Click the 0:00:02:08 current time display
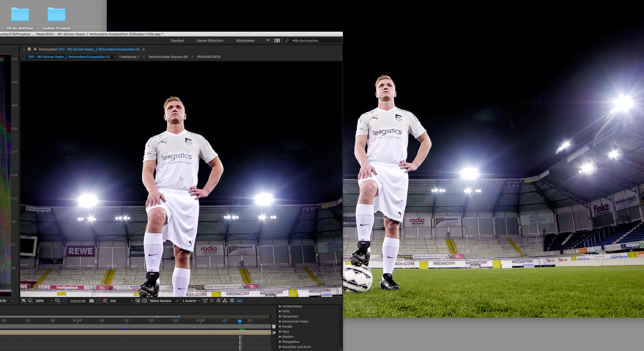The width and height of the screenshot is (644, 351). click(78, 301)
